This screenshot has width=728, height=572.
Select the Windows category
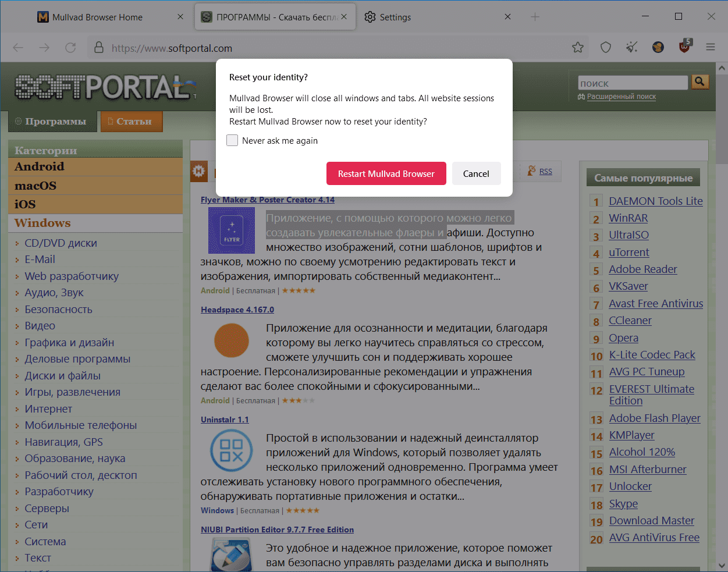(95, 223)
